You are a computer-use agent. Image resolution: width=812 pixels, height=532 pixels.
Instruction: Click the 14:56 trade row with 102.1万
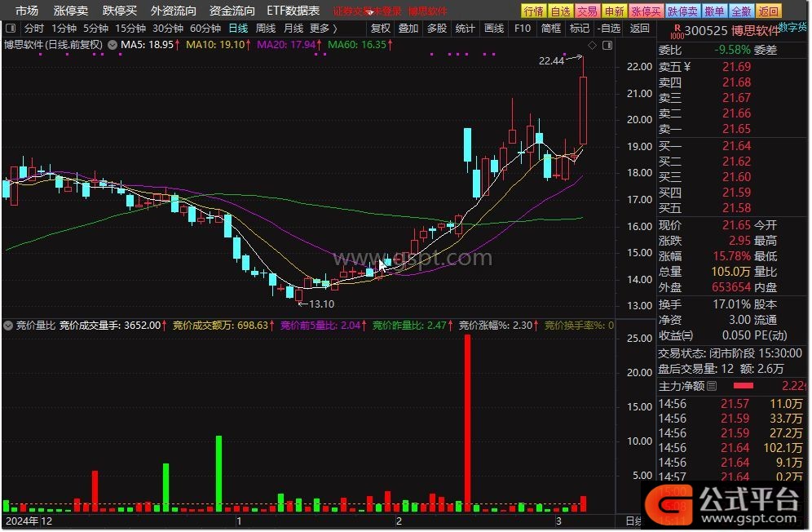(730, 447)
